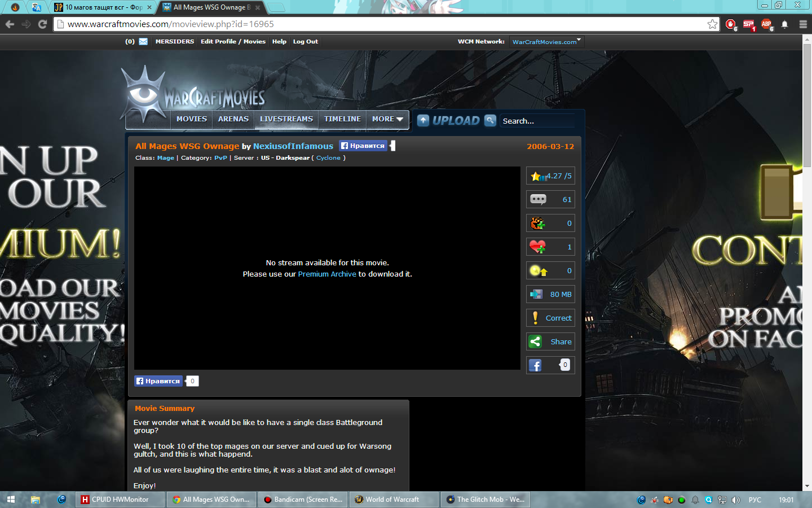The image size is (812, 508).
Task: Click the Log Out link
Action: point(306,41)
